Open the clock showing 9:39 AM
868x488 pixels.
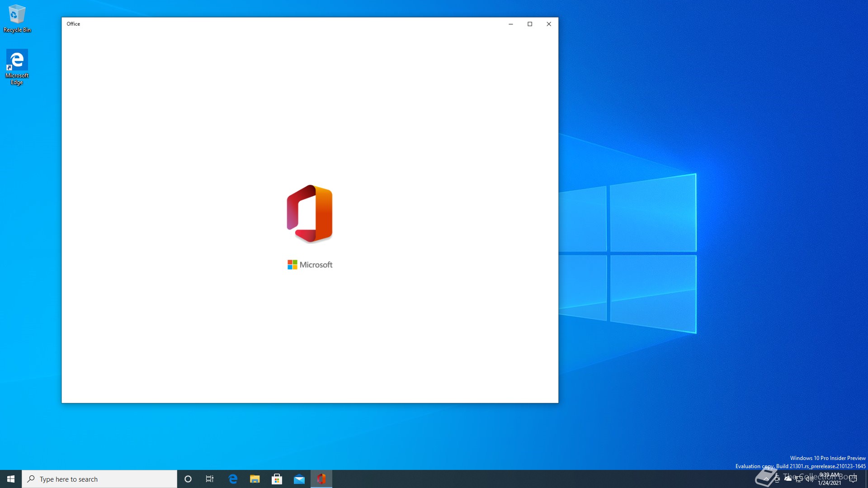click(830, 479)
